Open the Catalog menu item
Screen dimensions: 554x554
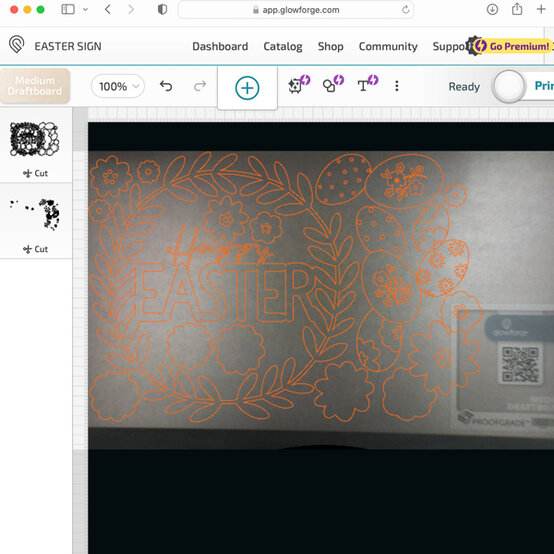click(x=283, y=46)
